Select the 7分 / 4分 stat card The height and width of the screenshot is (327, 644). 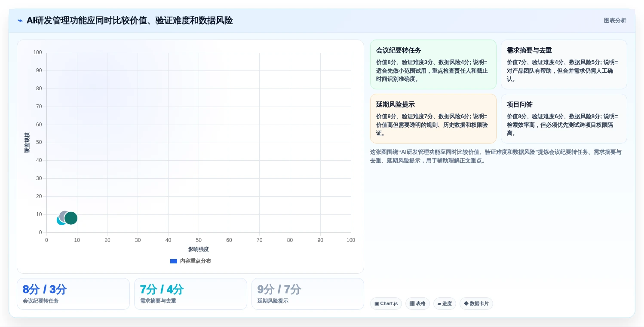tap(190, 294)
